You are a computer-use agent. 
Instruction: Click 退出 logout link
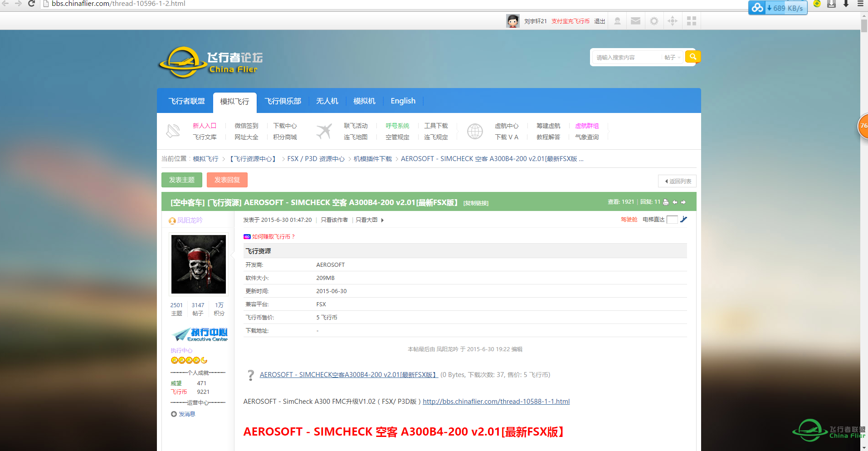(600, 21)
